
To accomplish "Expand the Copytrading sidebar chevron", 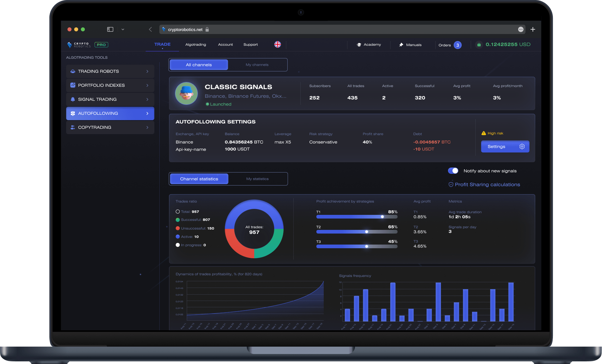I will pos(147,127).
